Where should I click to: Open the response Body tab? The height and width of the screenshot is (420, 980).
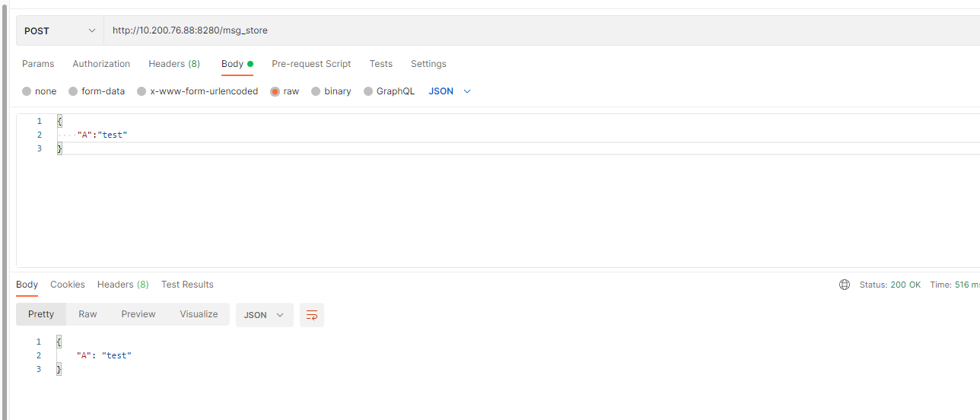point(27,285)
